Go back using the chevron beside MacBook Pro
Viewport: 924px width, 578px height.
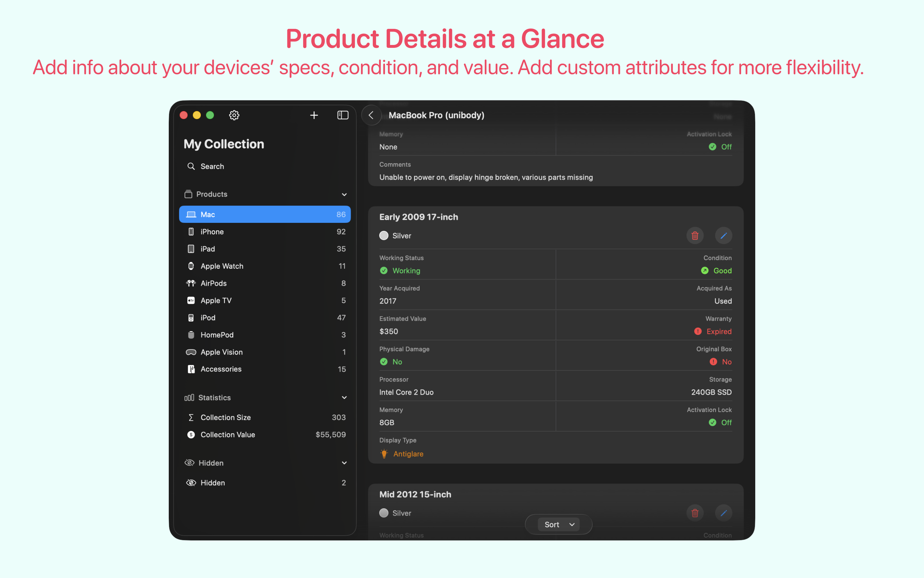click(371, 115)
